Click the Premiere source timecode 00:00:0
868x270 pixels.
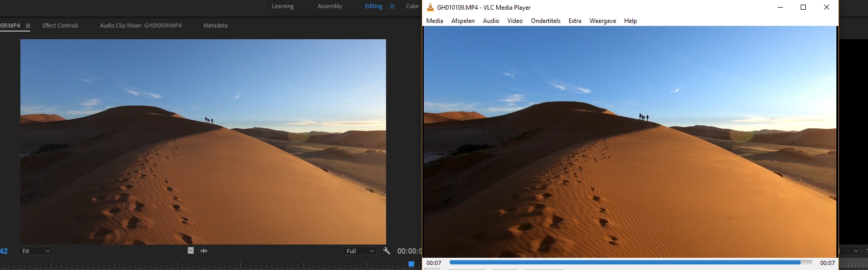[x=409, y=251]
